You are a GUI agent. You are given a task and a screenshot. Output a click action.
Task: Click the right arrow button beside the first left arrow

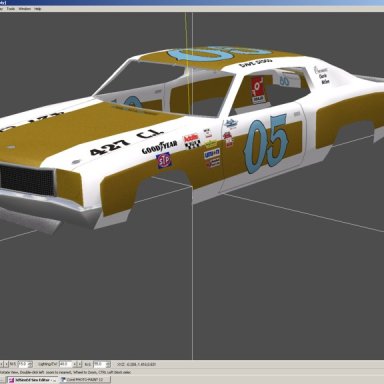point(6,364)
